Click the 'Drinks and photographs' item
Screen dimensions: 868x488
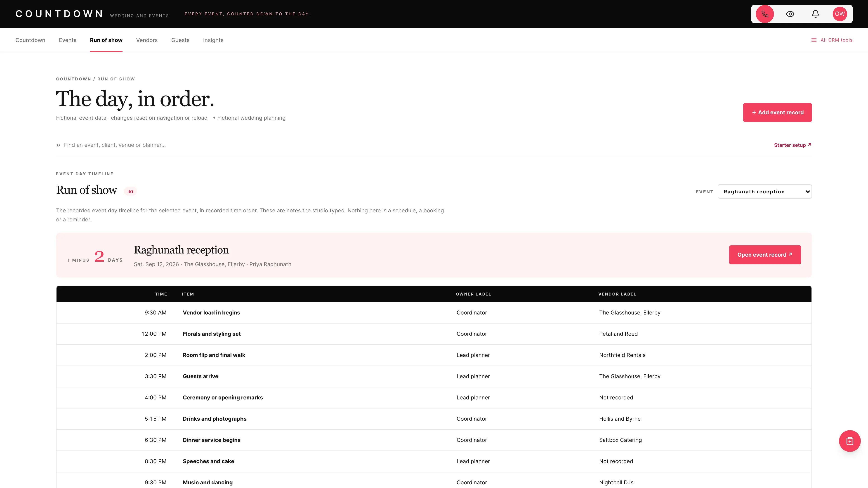tap(215, 419)
